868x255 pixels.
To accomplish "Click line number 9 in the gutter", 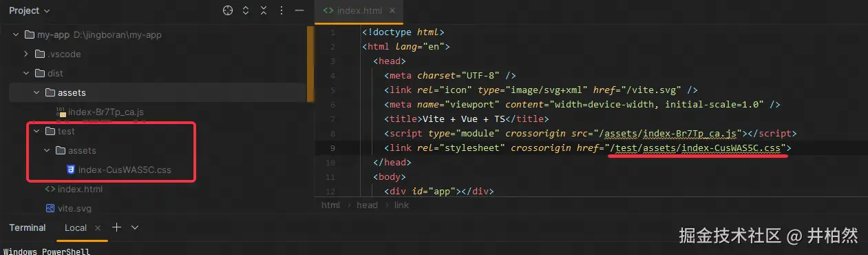I will pos(332,147).
